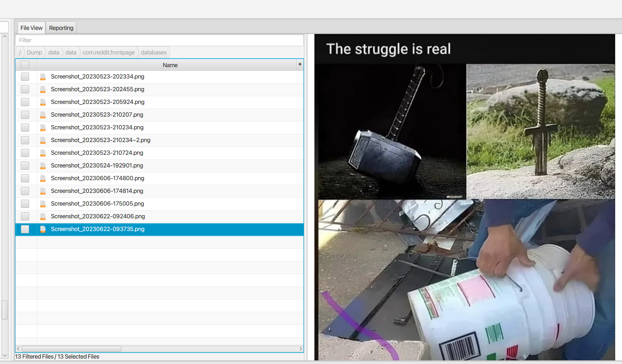Click file icon of Screenshot_20230606-174800.png
The width and height of the screenshot is (622, 364).
[x=43, y=178]
